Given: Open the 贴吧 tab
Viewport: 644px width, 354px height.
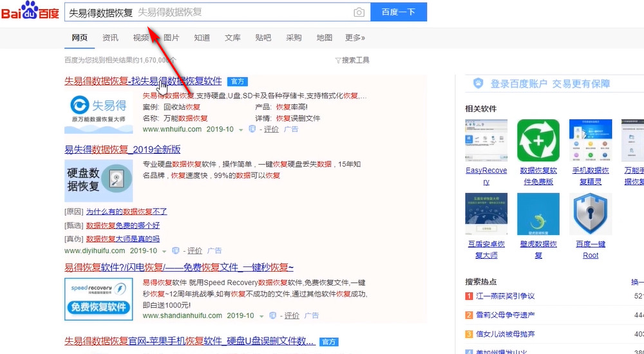Looking at the screenshot, I should (x=263, y=38).
